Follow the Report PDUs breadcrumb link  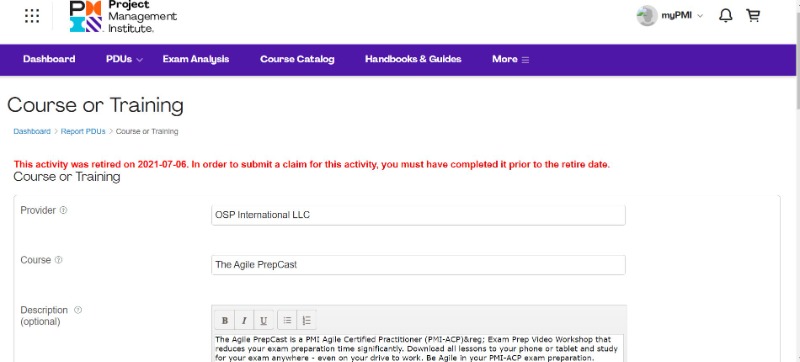click(x=83, y=132)
